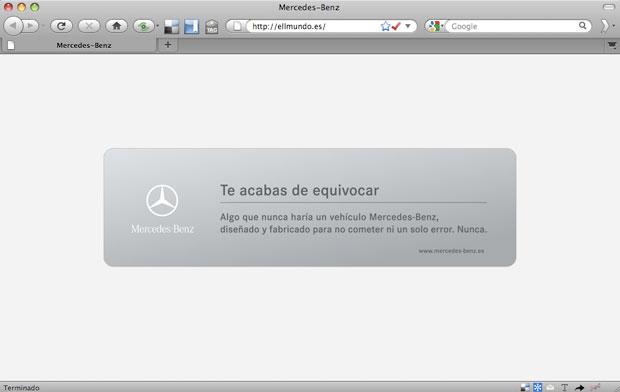Open a new tab with plus button
The width and height of the screenshot is (620, 392).
pos(168,45)
